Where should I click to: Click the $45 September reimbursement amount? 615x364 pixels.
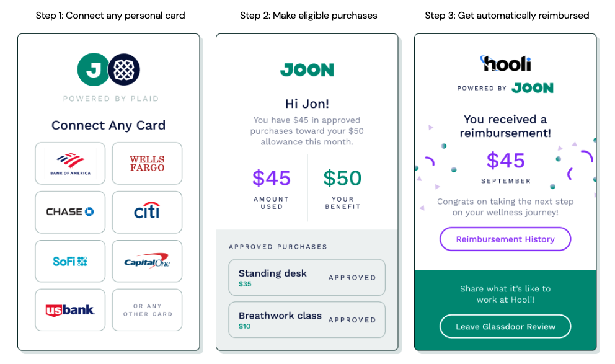(x=505, y=161)
